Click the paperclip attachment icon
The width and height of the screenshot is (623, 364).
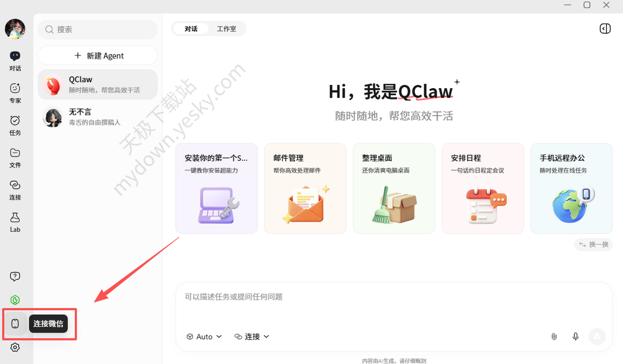coord(554,337)
